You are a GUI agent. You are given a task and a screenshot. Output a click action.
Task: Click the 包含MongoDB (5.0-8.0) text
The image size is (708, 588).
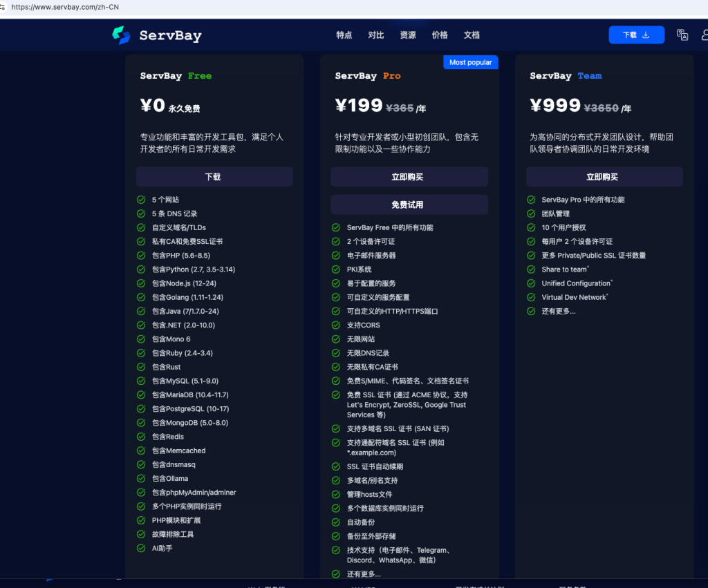coord(190,423)
